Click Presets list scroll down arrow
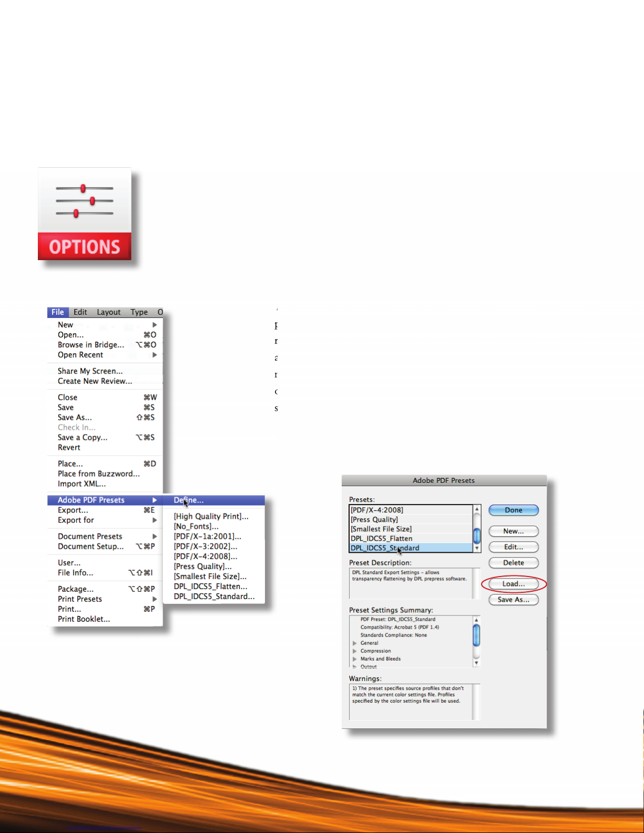644x833 pixels. [477, 548]
